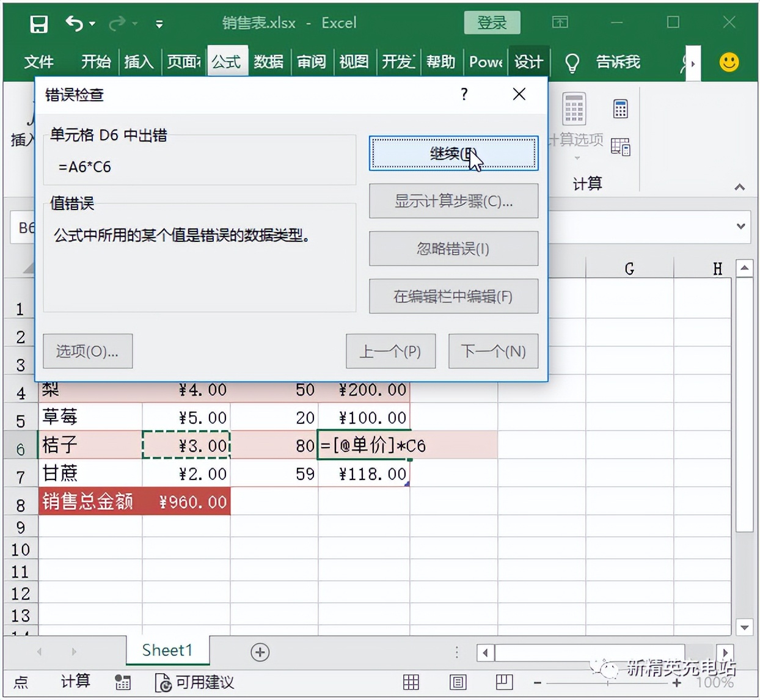Collapse the ribbon with the chevron arrow

(740, 187)
